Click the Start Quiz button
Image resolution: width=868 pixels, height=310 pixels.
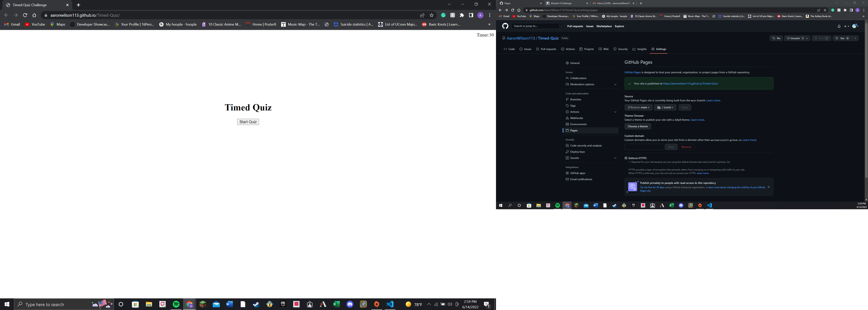(248, 122)
